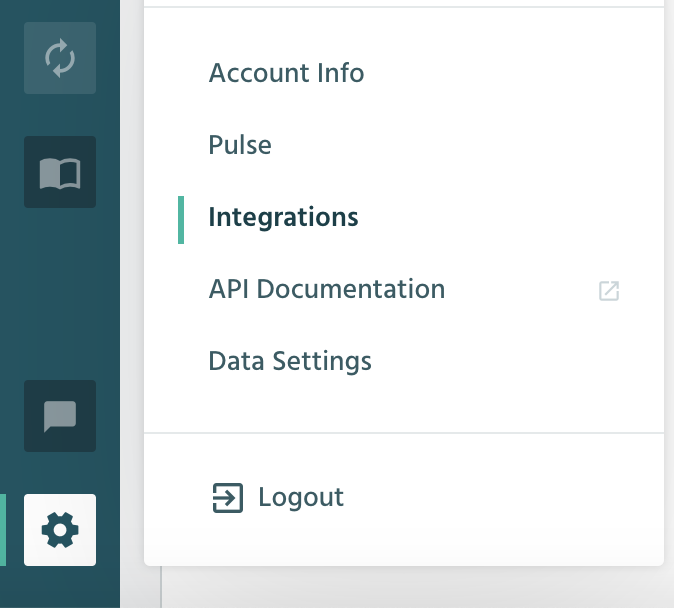This screenshot has width=674, height=608.
Task: Click the settings gear sidebar icon
Action: tap(60, 530)
